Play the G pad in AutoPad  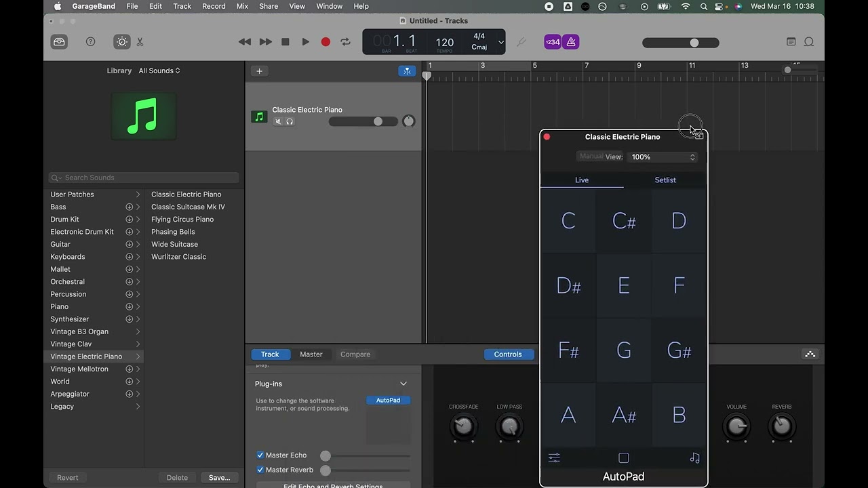click(624, 350)
